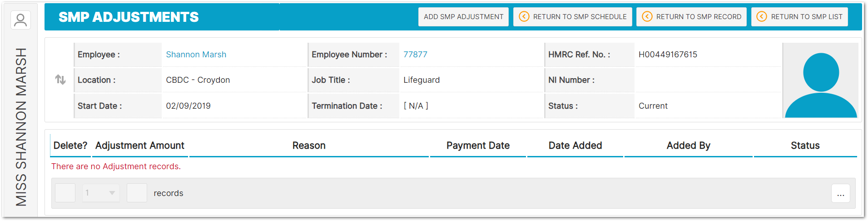Sort by Date Added column header
This screenshot has width=868, height=221.
pos(575,146)
